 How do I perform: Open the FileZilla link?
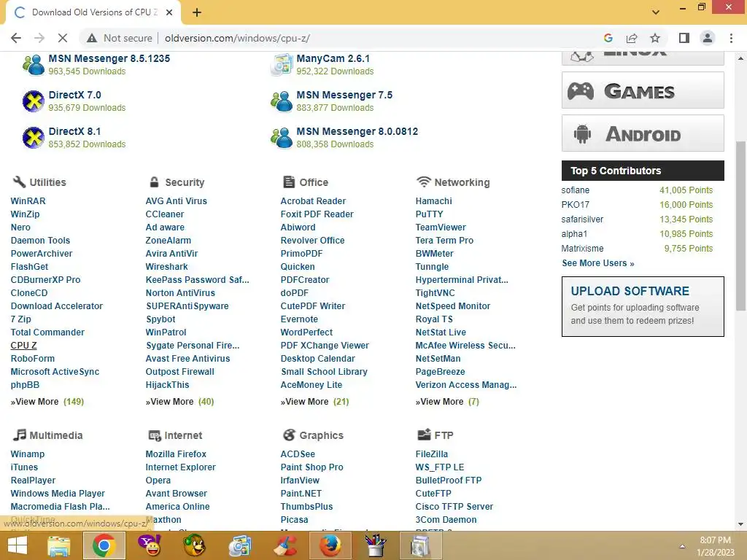coord(432,454)
